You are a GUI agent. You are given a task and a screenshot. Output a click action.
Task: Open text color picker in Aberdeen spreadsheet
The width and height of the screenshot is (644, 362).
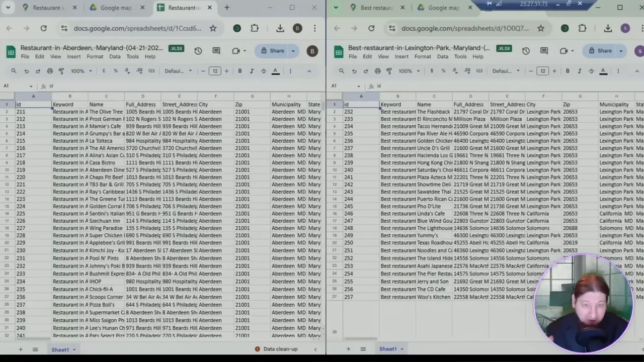pyautogui.click(x=275, y=71)
